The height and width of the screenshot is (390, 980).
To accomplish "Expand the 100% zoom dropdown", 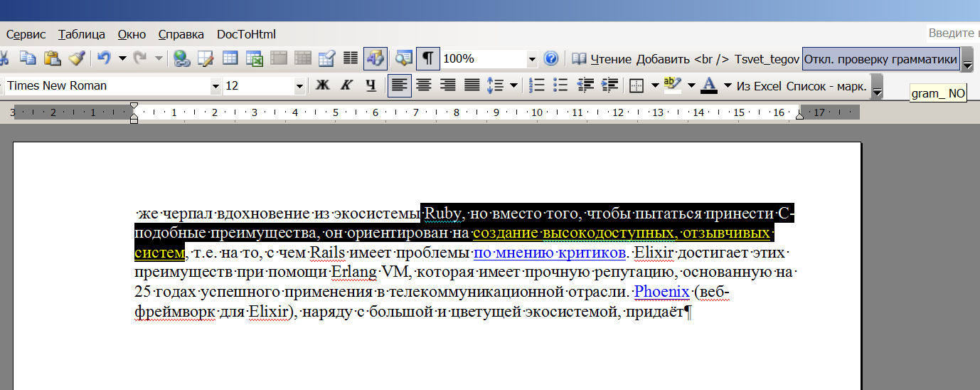I will (x=531, y=59).
